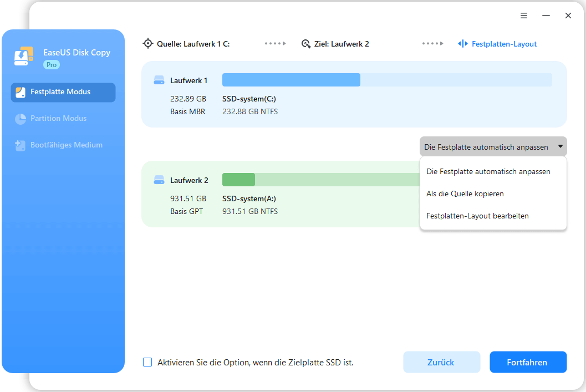
Task: Click Basis GPT label
Action: click(186, 211)
